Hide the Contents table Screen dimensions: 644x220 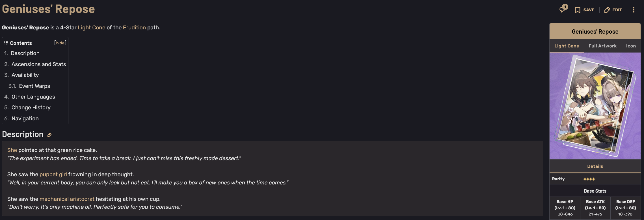[60, 43]
